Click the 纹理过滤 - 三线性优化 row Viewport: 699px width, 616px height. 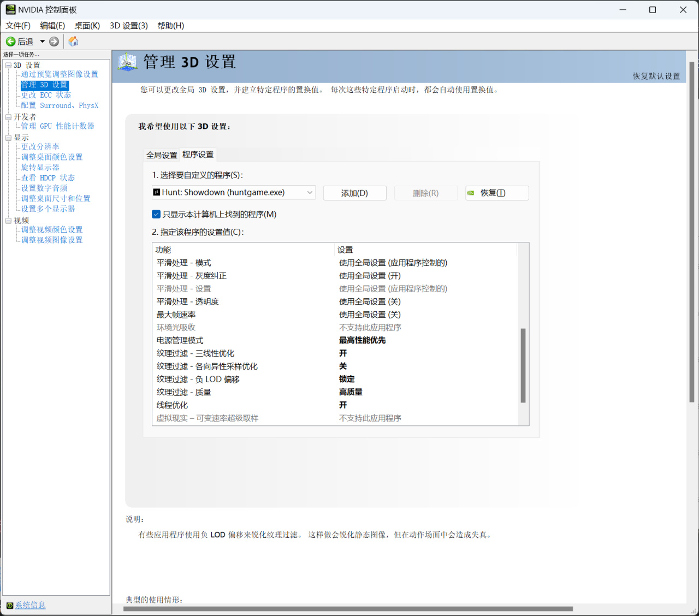tap(335, 353)
